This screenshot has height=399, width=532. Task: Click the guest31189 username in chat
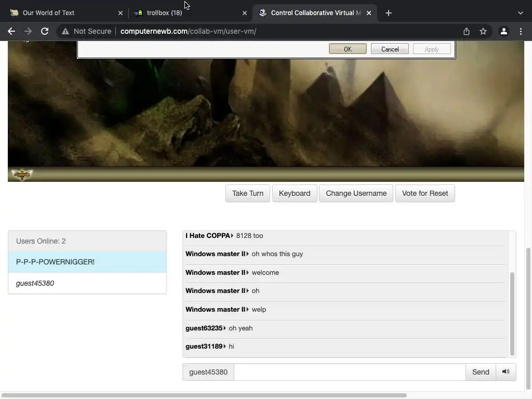point(204,347)
